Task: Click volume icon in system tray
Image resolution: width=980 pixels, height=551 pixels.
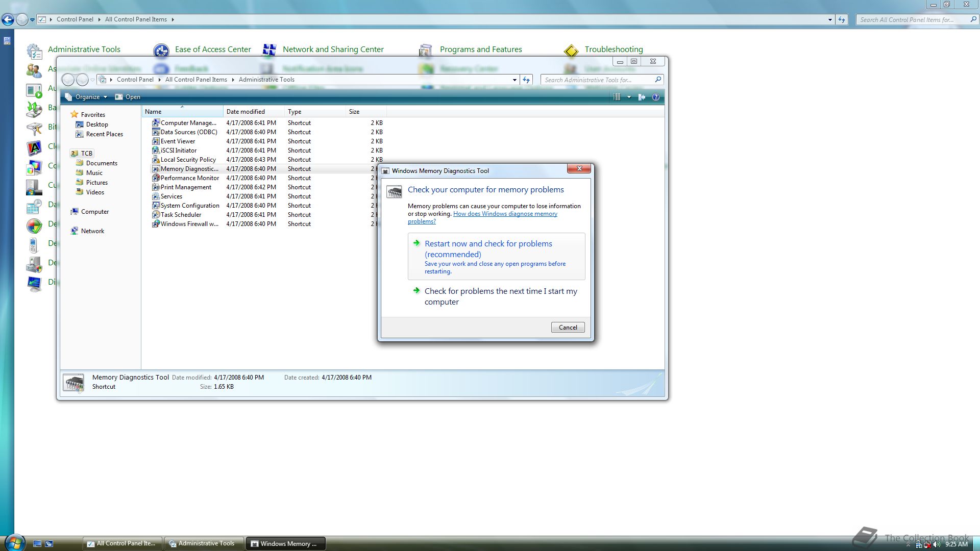Action: (937, 544)
